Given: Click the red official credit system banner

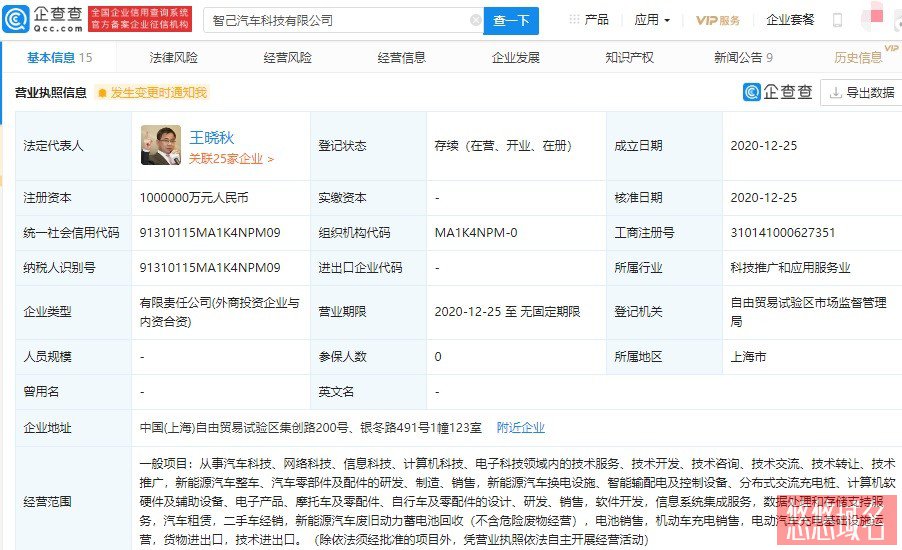Looking at the screenshot, I should pos(140,19).
